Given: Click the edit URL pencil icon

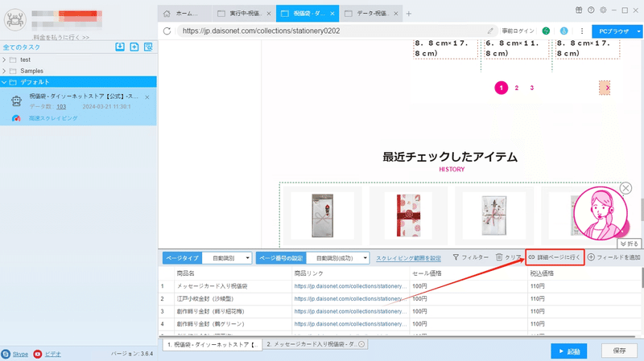Looking at the screenshot, I should coord(490,31).
